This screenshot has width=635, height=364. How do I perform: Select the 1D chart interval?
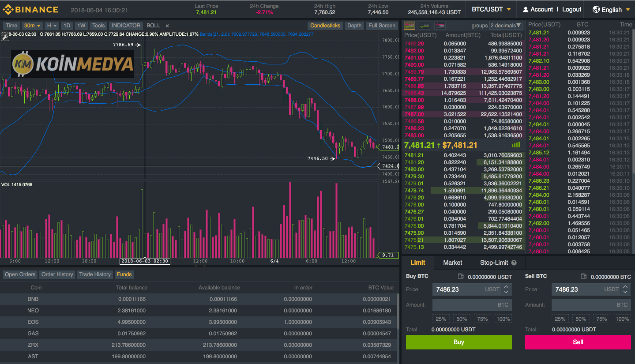pyautogui.click(x=66, y=26)
